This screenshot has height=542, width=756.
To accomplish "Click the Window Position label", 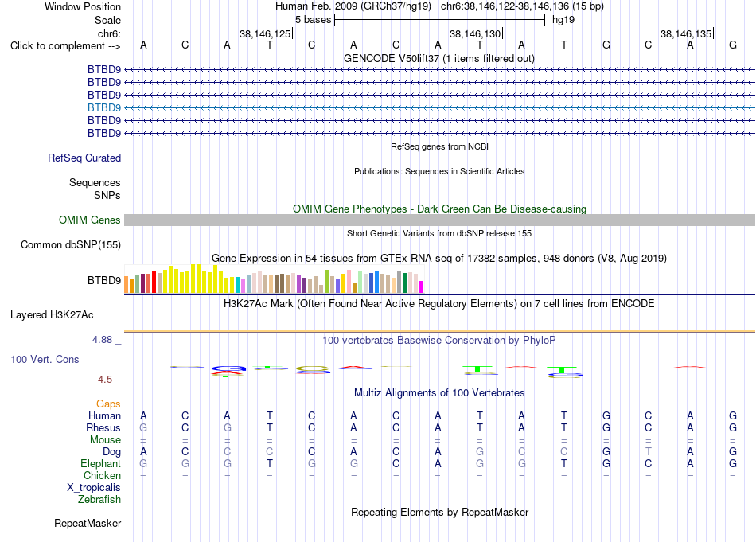I will coord(83,6).
